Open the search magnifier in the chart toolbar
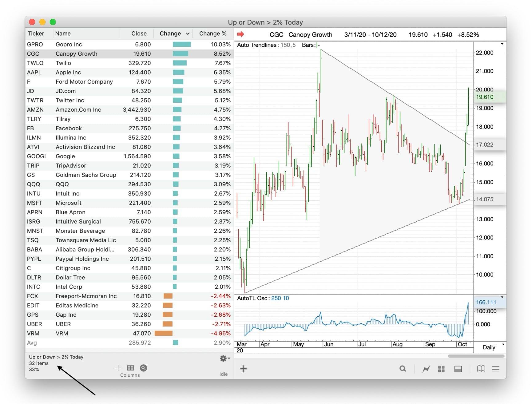The height and width of the screenshot is (404, 532). tap(403, 368)
